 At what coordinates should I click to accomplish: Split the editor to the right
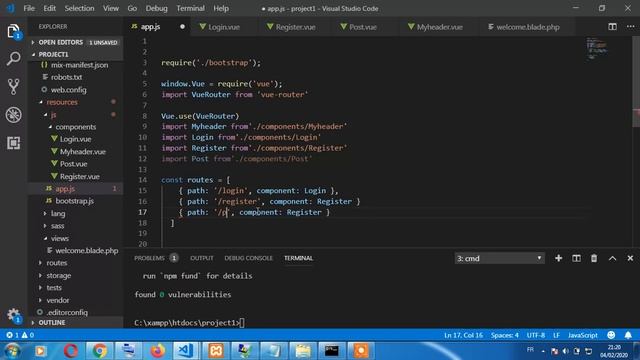pyautogui.click(x=612, y=27)
